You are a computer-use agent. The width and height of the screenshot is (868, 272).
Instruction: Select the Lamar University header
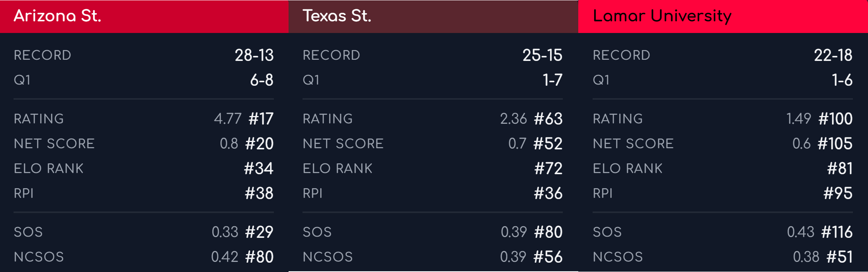[x=723, y=16]
